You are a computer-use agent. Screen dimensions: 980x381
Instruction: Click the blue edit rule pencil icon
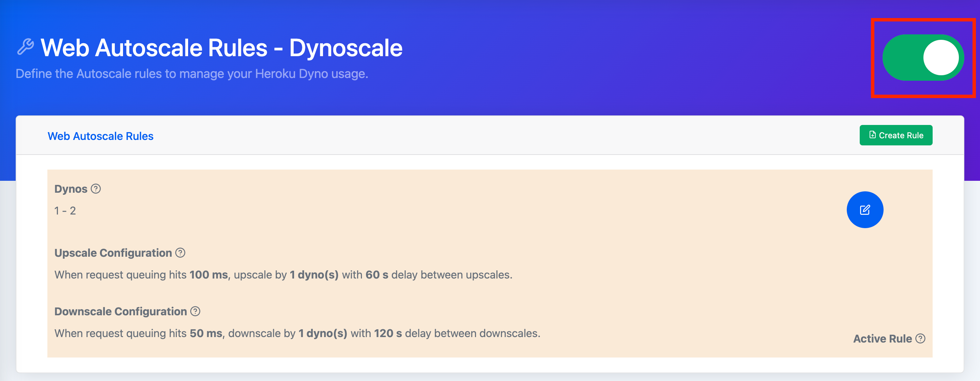pos(864,210)
